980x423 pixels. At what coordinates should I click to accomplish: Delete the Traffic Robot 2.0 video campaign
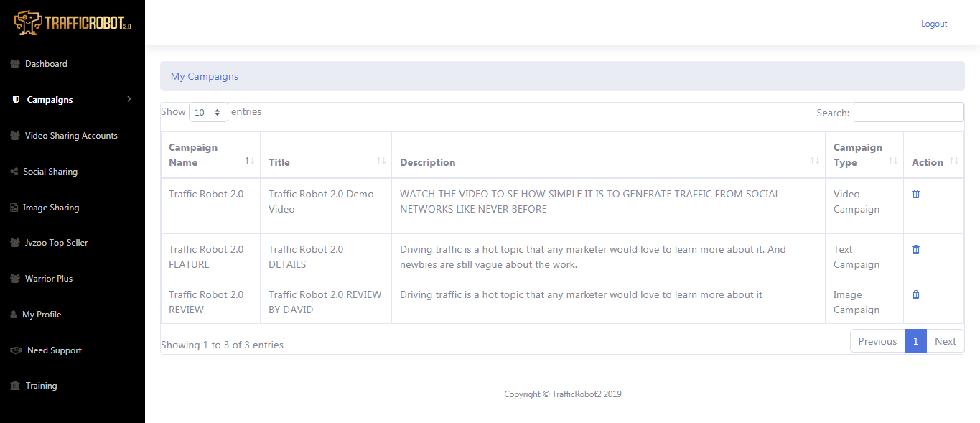[x=915, y=194]
